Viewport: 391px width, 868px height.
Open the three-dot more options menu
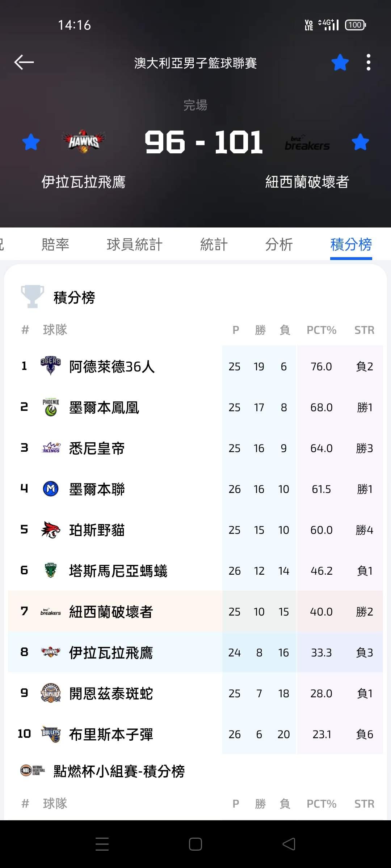pos(368,62)
